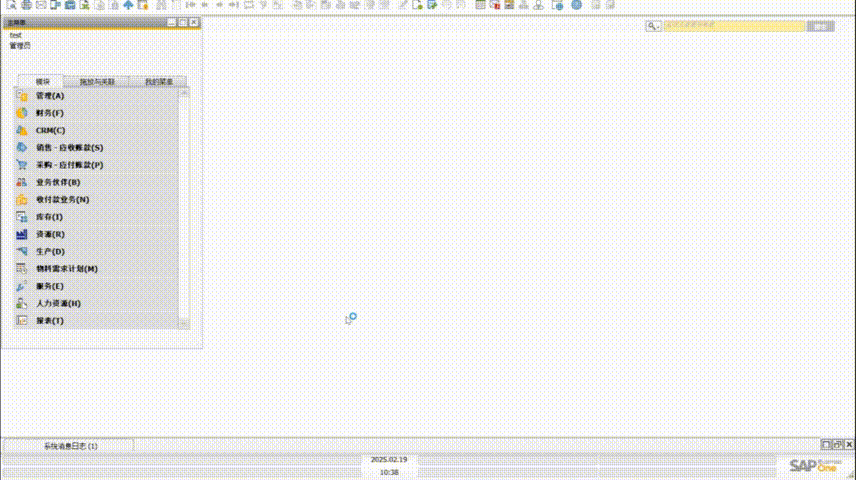Click the blue globe help icon
The image size is (856, 480).
coord(576,5)
